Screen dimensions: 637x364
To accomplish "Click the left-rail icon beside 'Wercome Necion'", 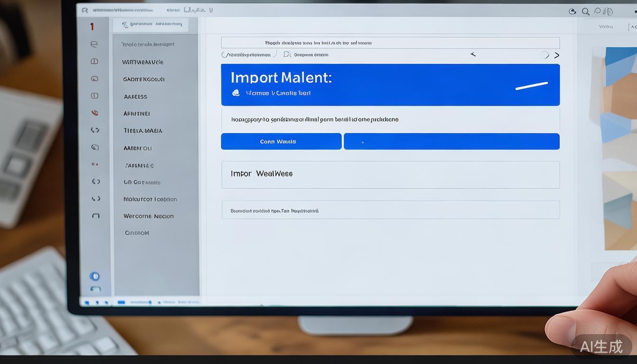I will (95, 216).
